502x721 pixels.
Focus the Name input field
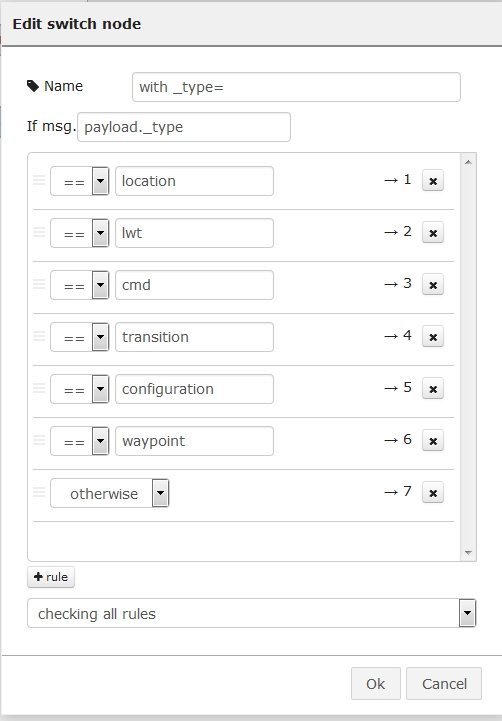(x=296, y=87)
